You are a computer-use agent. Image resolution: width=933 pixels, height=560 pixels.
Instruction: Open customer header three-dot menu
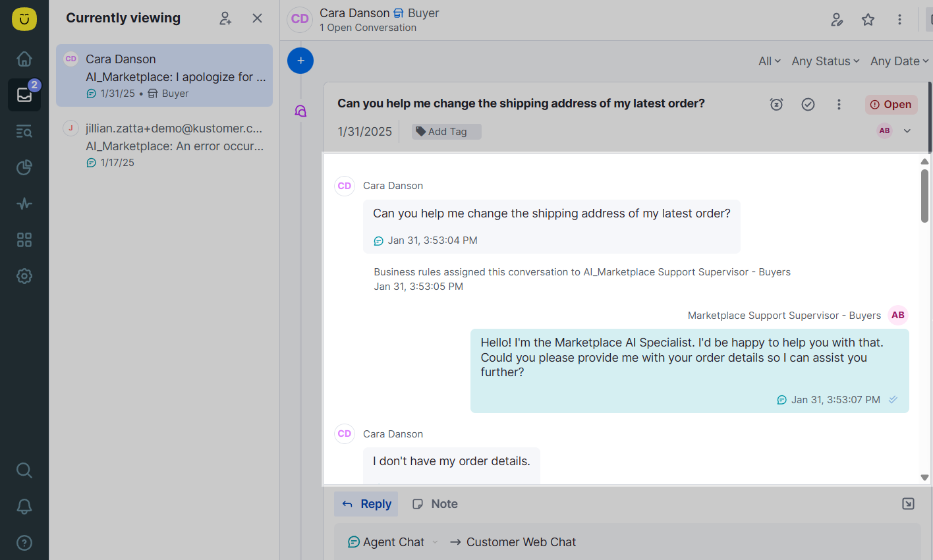click(899, 20)
